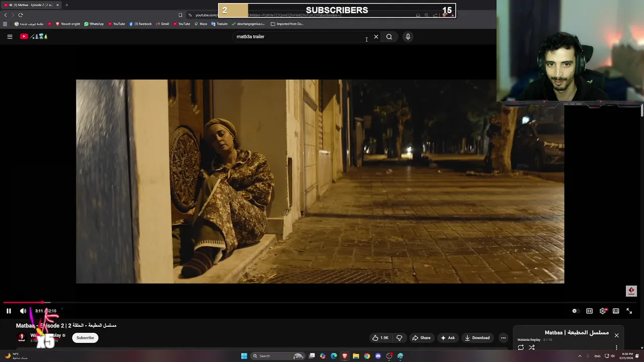Close the Matbaa playlist panel
The height and width of the screenshot is (362, 644).
point(616,335)
